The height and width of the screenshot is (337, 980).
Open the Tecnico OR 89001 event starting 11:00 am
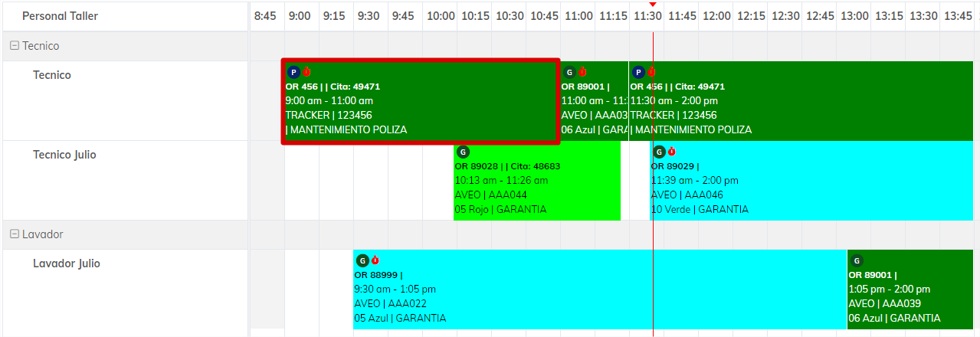pos(595,101)
